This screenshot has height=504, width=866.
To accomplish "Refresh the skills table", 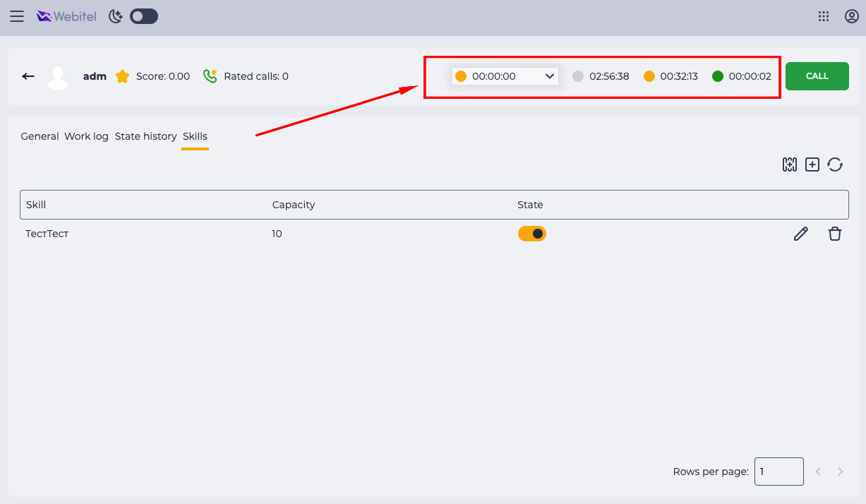I will (x=835, y=164).
